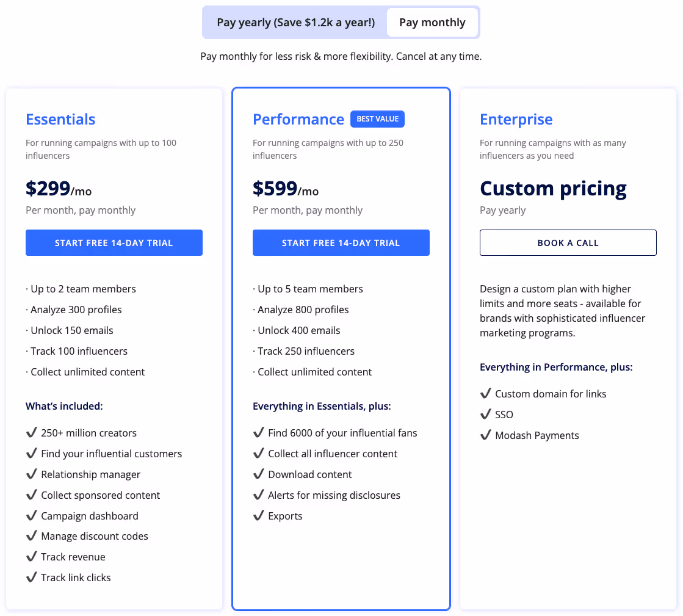
Task: Click the $599/mo price text
Action: pos(286,189)
